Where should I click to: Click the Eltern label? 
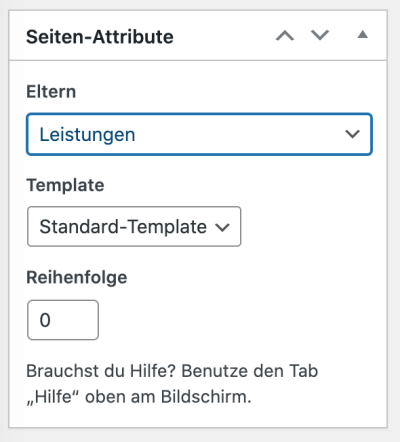[51, 92]
